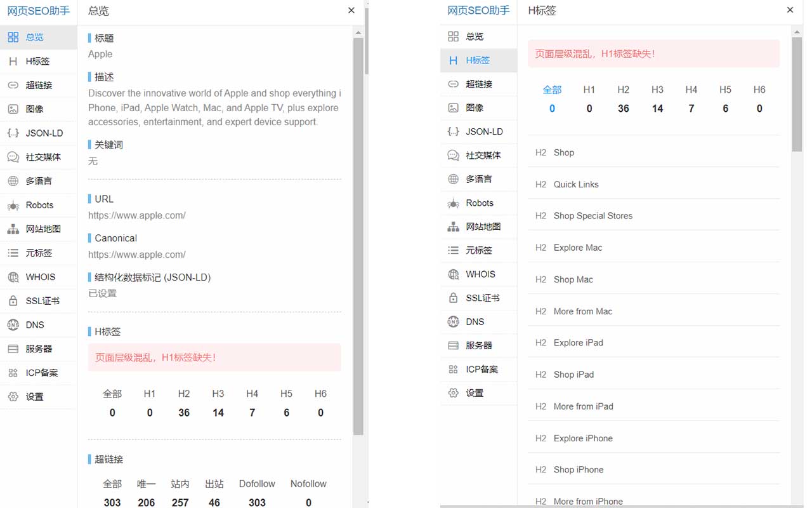Filter headings by H1 level
Image resolution: width=812 pixels, height=508 pixels.
coord(589,98)
